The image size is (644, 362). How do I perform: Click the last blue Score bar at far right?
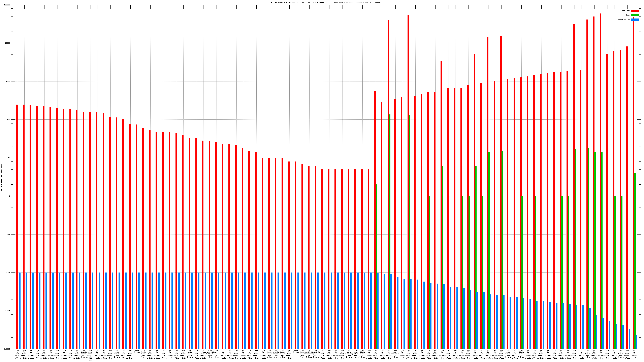[x=636, y=342]
